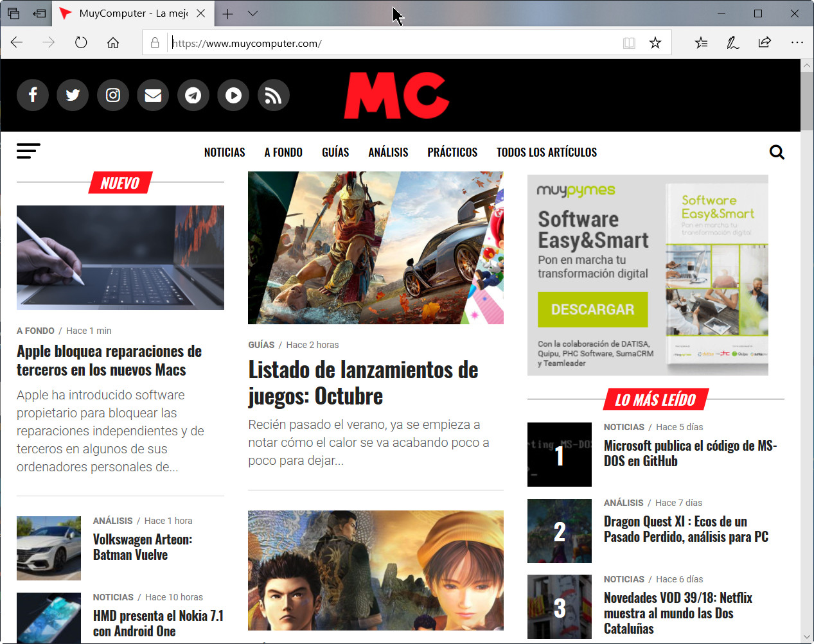Open the site's Facebook page icon
Image resolution: width=814 pixels, height=644 pixels.
[33, 96]
